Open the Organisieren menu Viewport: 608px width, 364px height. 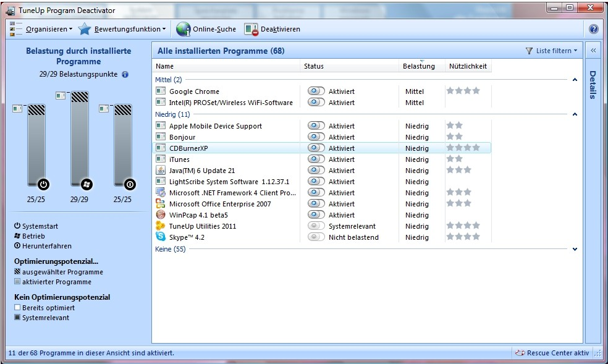coord(48,29)
